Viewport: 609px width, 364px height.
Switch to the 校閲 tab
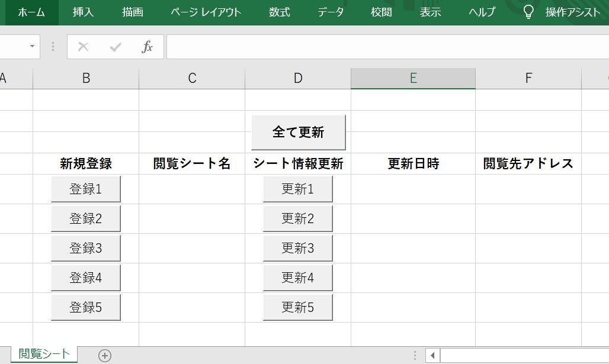coord(381,12)
